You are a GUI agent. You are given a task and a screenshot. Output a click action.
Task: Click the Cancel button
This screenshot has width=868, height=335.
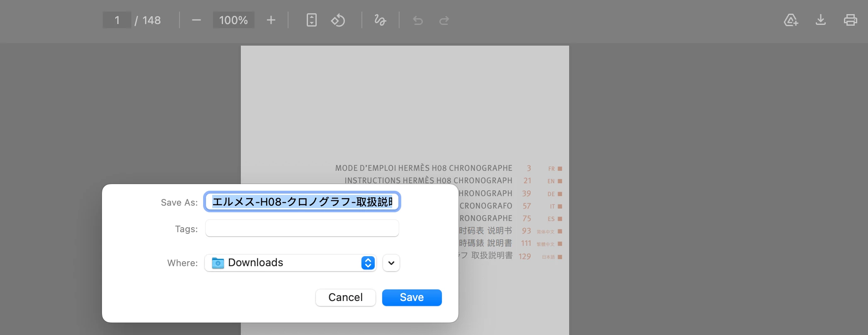pyautogui.click(x=346, y=297)
